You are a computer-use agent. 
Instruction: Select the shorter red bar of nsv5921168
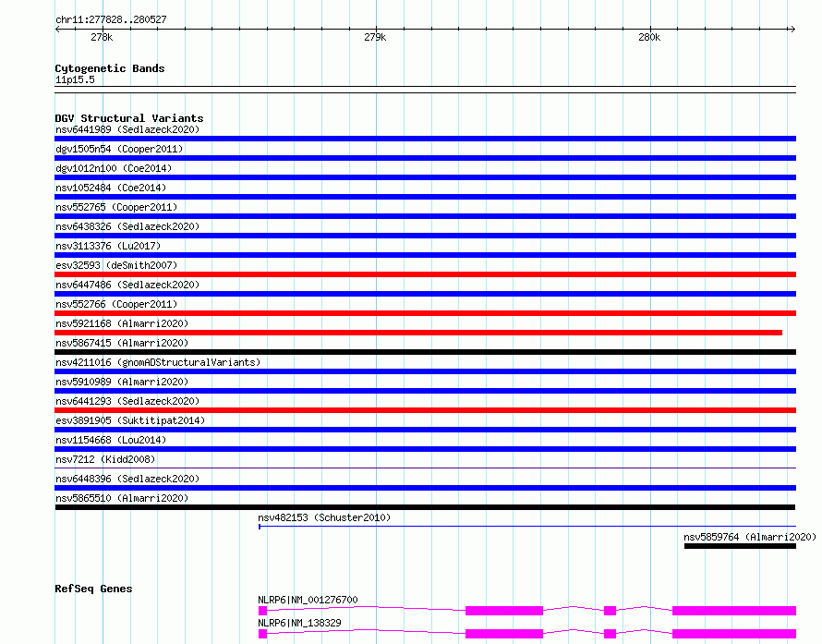pos(418,333)
